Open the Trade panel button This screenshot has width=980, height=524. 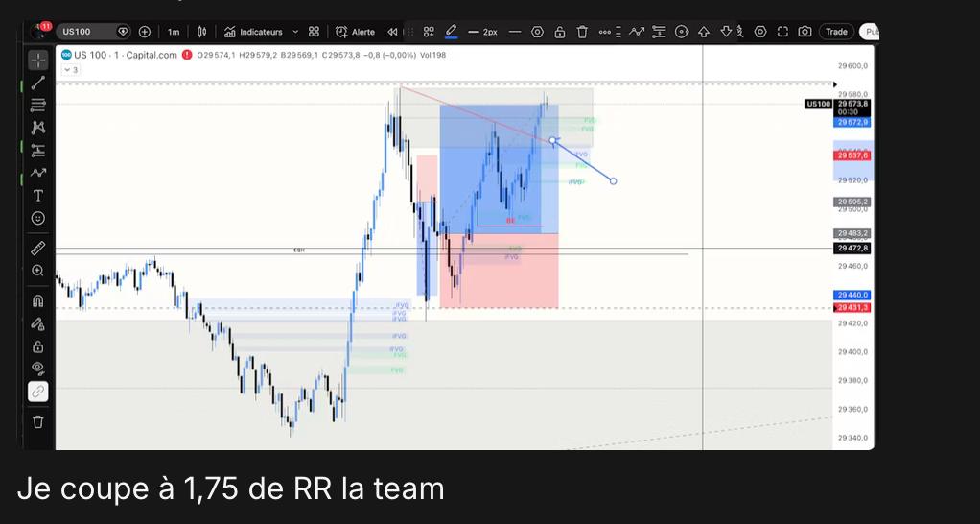tap(836, 32)
